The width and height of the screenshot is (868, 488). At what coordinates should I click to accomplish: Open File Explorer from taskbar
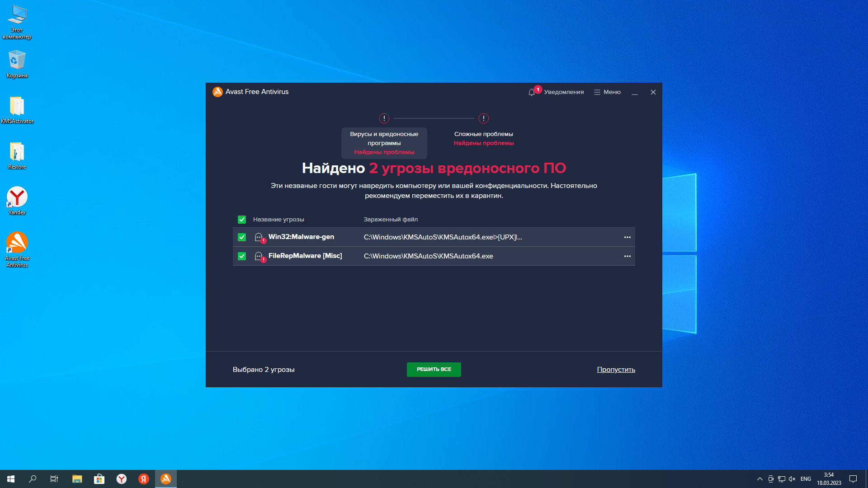click(x=77, y=479)
